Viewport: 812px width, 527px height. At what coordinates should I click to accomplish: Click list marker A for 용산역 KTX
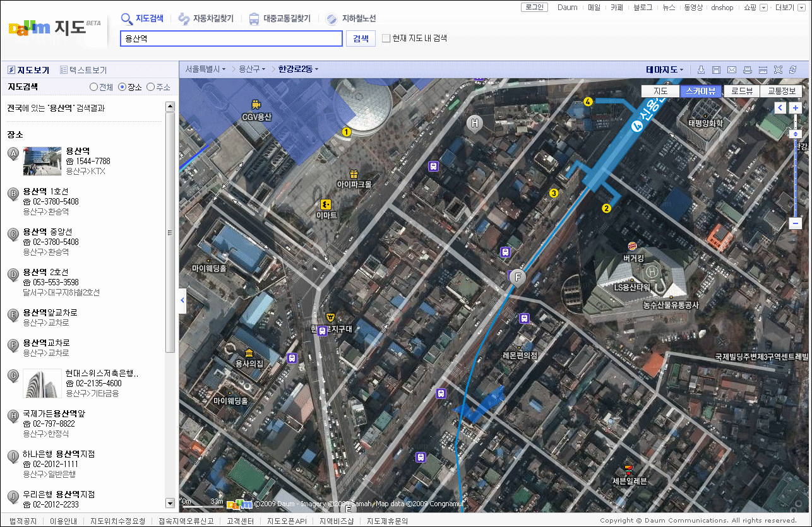[x=13, y=154]
